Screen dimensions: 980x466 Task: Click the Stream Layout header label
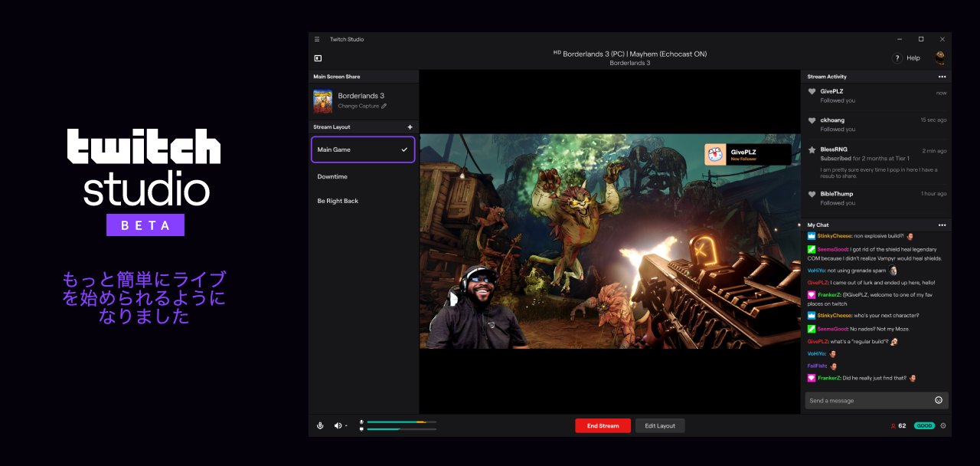(332, 127)
